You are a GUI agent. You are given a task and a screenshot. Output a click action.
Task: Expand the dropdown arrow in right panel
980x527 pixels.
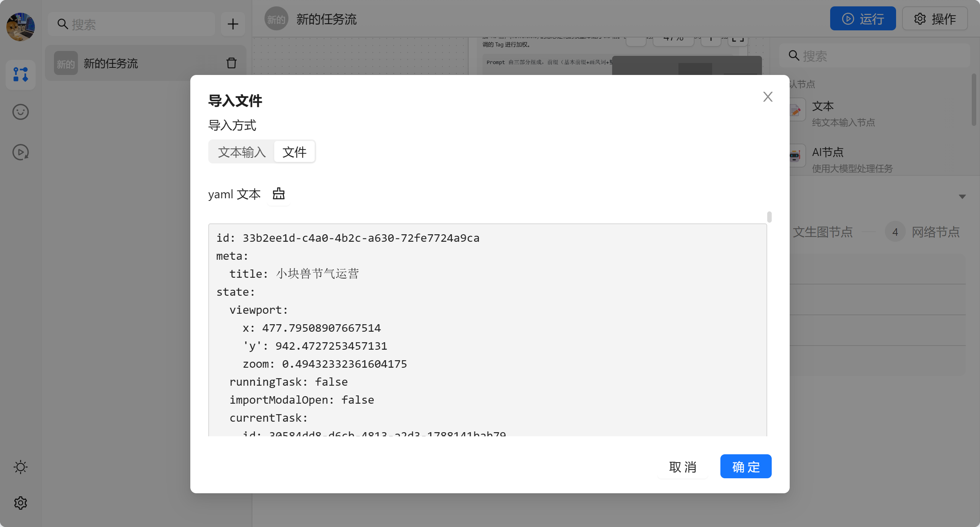click(962, 197)
